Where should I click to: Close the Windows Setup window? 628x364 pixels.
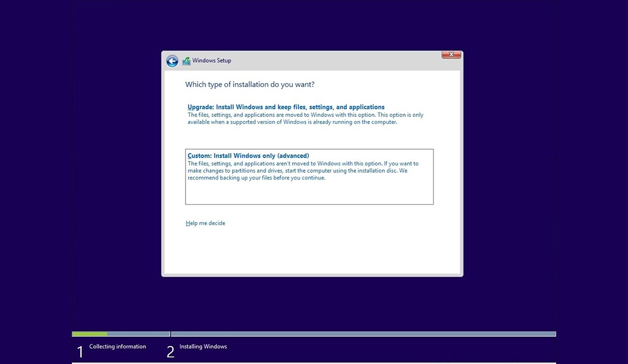click(451, 54)
